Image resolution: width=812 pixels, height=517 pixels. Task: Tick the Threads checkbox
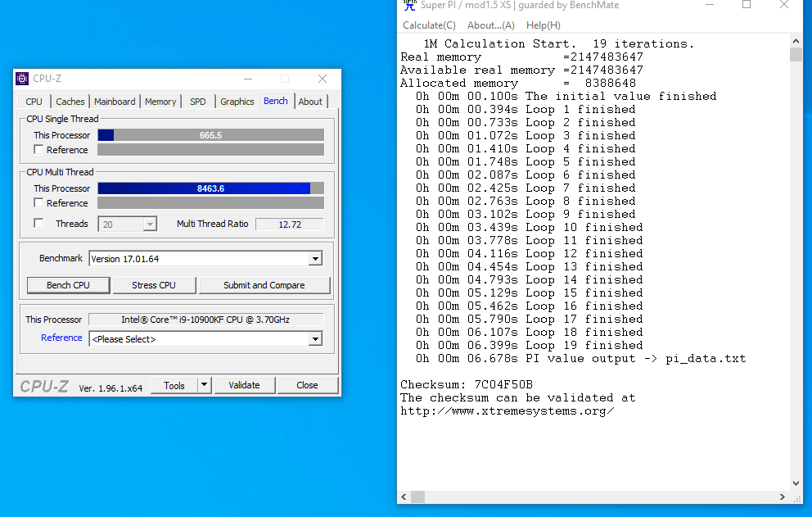(x=38, y=224)
